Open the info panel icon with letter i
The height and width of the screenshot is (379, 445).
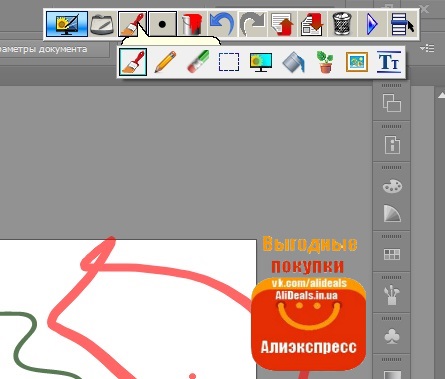pos(392,145)
